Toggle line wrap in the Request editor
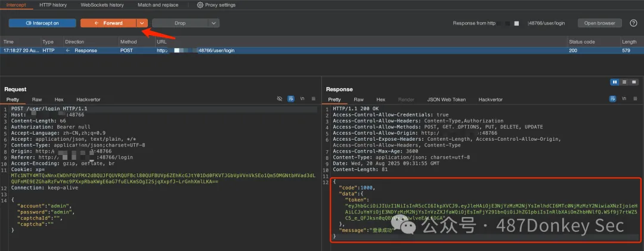Image resolution: width=644 pixels, height=251 pixels. pyautogui.click(x=291, y=99)
